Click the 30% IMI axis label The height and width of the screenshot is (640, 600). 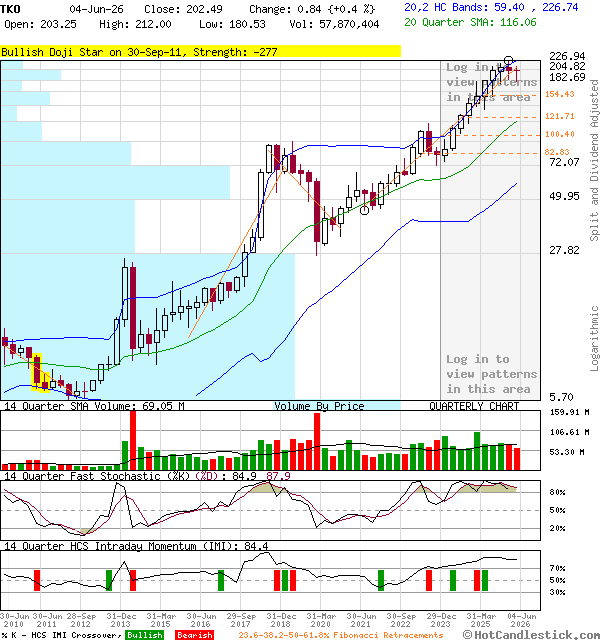click(557, 592)
